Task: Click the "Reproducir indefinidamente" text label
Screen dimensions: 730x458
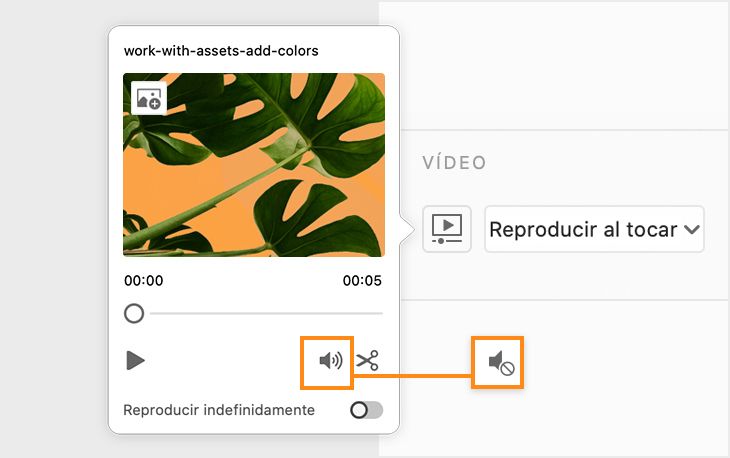Action: coord(219,410)
